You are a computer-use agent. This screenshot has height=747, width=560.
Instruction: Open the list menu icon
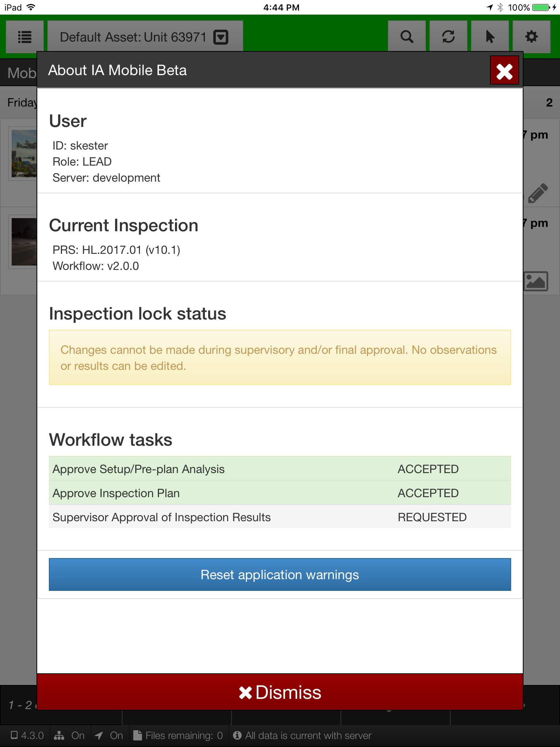click(x=25, y=37)
